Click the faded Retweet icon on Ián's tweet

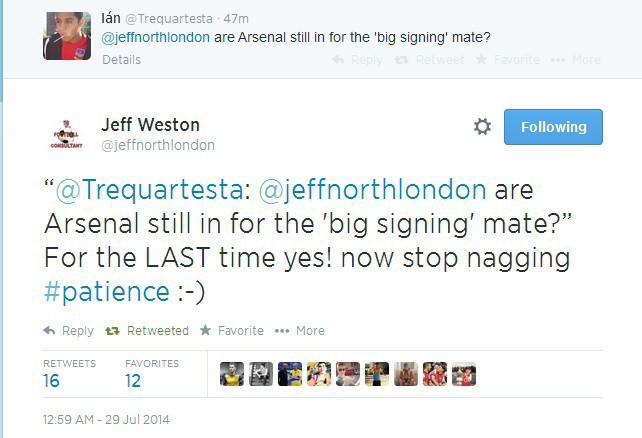tap(400, 60)
